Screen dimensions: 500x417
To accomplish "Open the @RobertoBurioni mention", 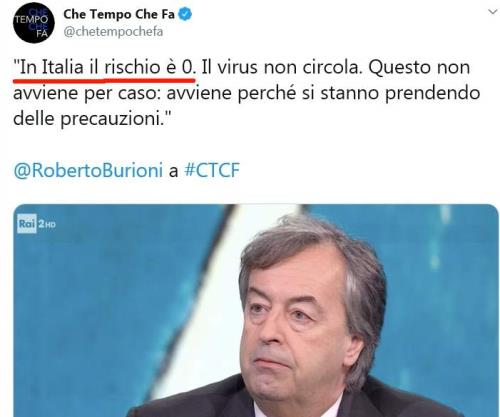I will 88,170.
